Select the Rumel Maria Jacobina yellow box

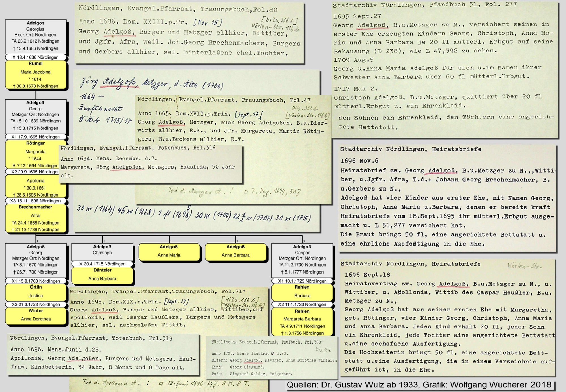[x=36, y=75]
